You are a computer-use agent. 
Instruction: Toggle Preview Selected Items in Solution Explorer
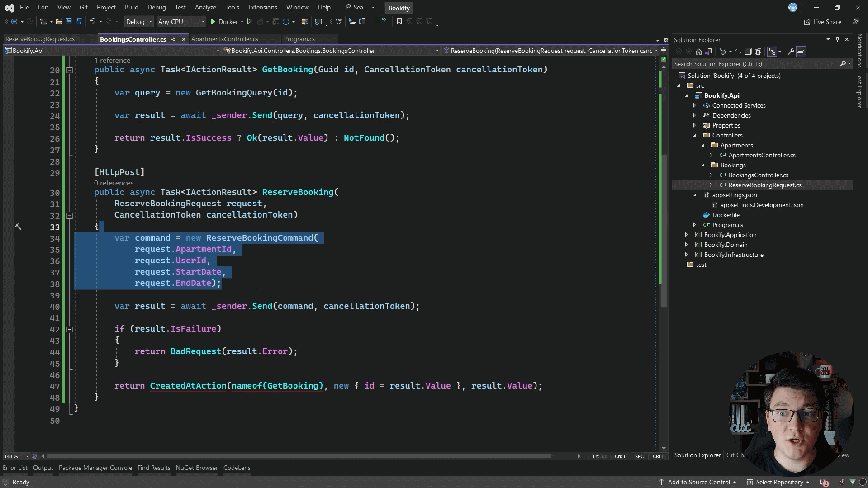click(801, 52)
